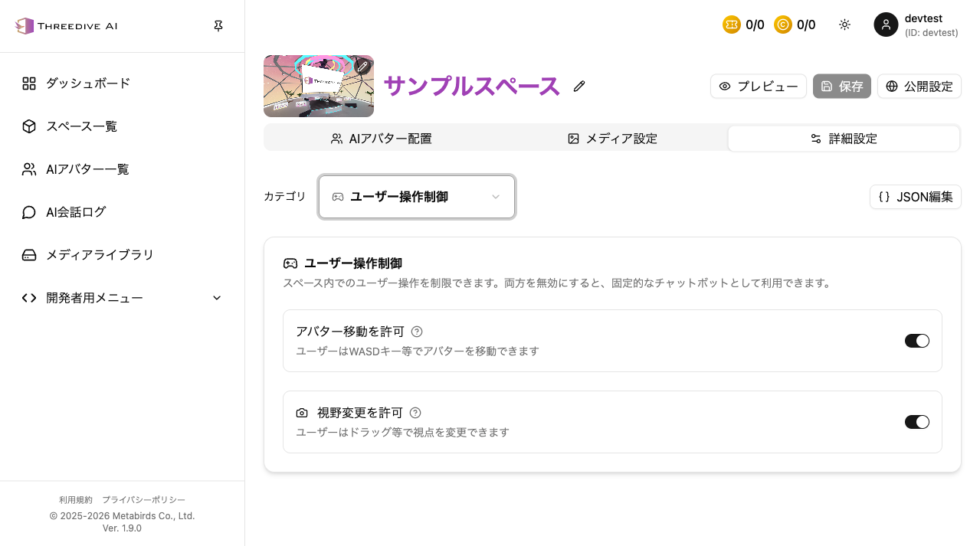Open 利用規約 link
Screen dimensions: 980x546
point(76,500)
